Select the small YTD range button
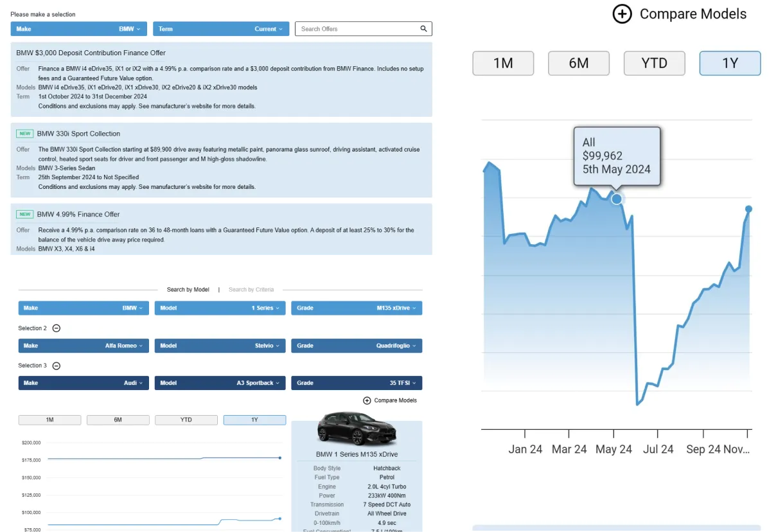The width and height of the screenshot is (769, 532). pos(186,420)
